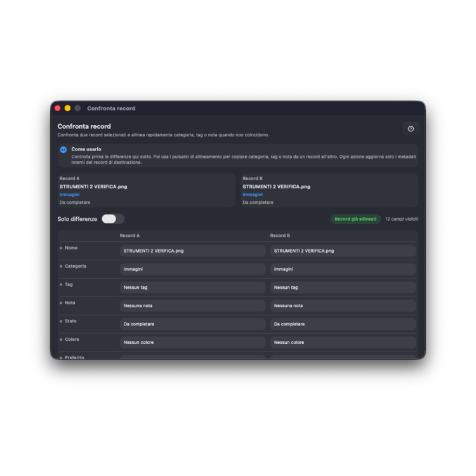Screen dimensions: 476x476
Task: Click the Preferito row label
Action: 74,357
